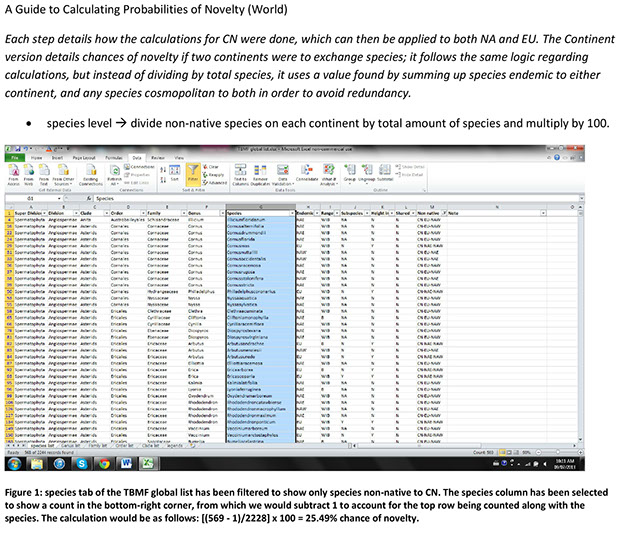Image resolution: width=624 pixels, height=533 pixels.
Task: Open the Note column filter dropdown
Action: pos(543,213)
